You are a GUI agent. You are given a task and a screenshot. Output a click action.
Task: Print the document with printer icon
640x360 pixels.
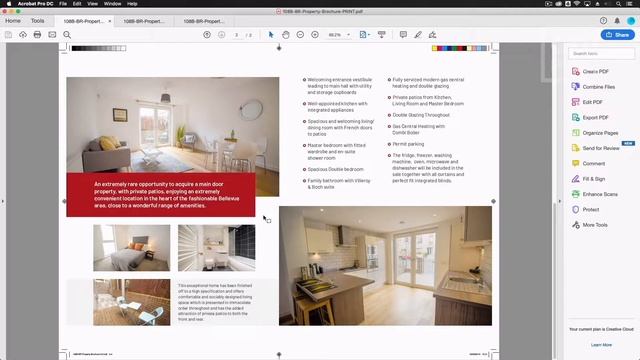pyautogui.click(x=37, y=35)
